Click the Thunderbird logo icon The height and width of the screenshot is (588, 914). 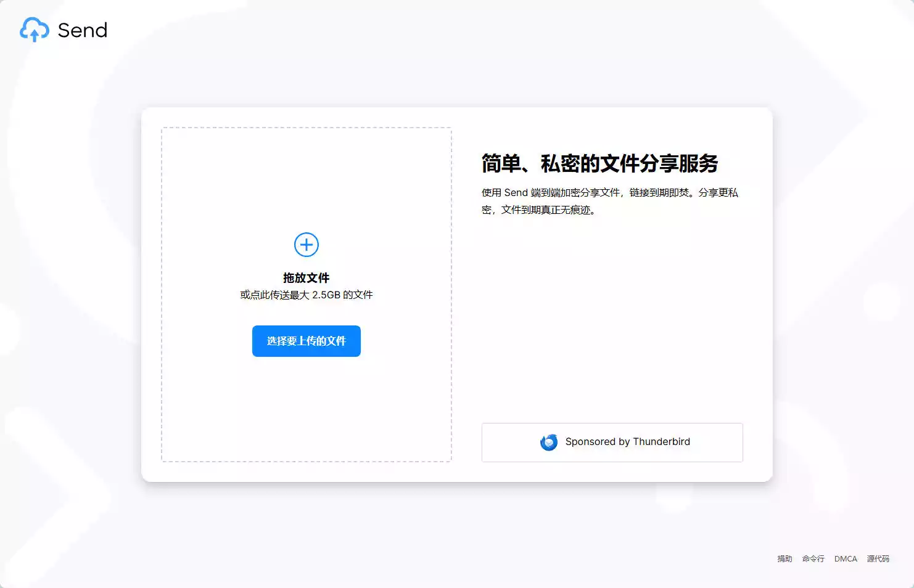click(549, 442)
